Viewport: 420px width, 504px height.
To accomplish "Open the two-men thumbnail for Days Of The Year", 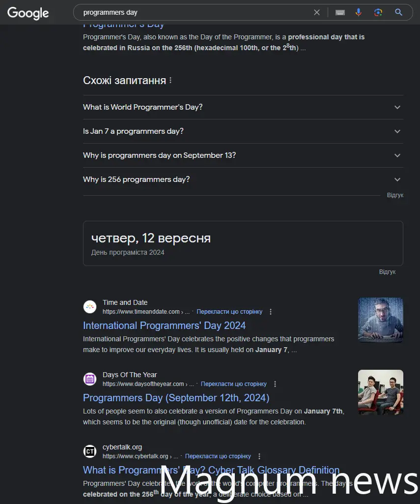I will pos(381,392).
